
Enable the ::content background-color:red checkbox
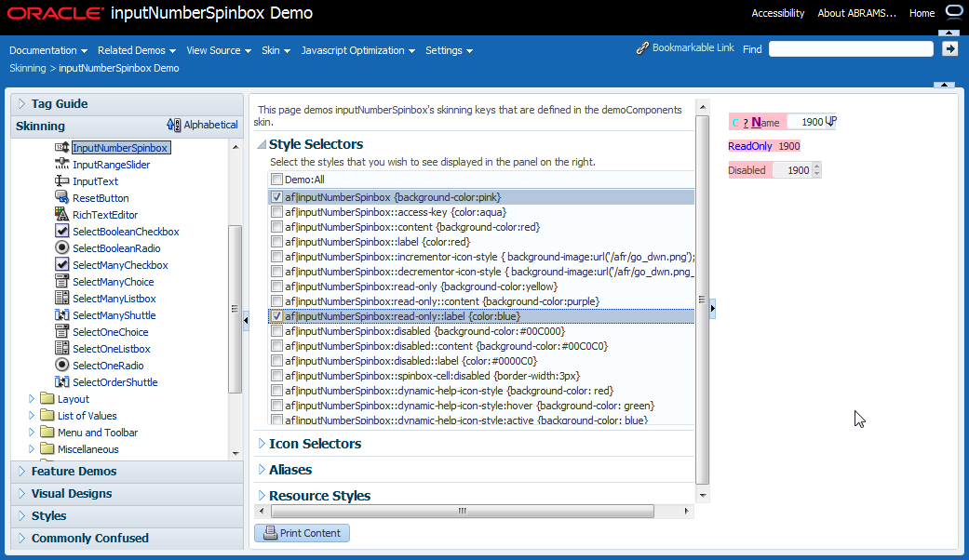276,227
